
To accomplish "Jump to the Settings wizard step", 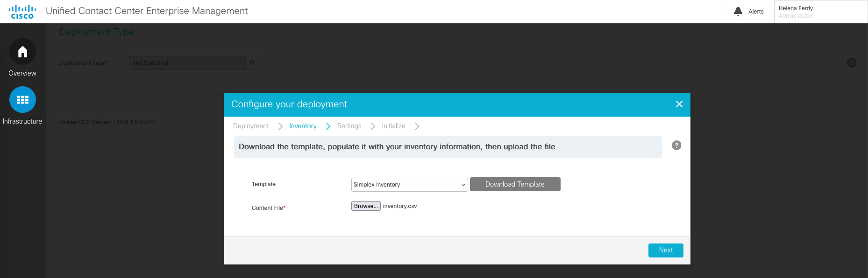I will click(x=349, y=126).
